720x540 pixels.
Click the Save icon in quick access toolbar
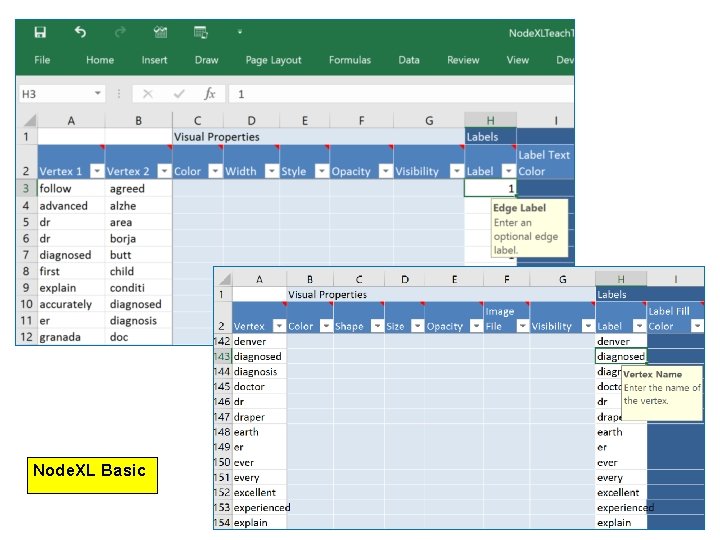40,32
